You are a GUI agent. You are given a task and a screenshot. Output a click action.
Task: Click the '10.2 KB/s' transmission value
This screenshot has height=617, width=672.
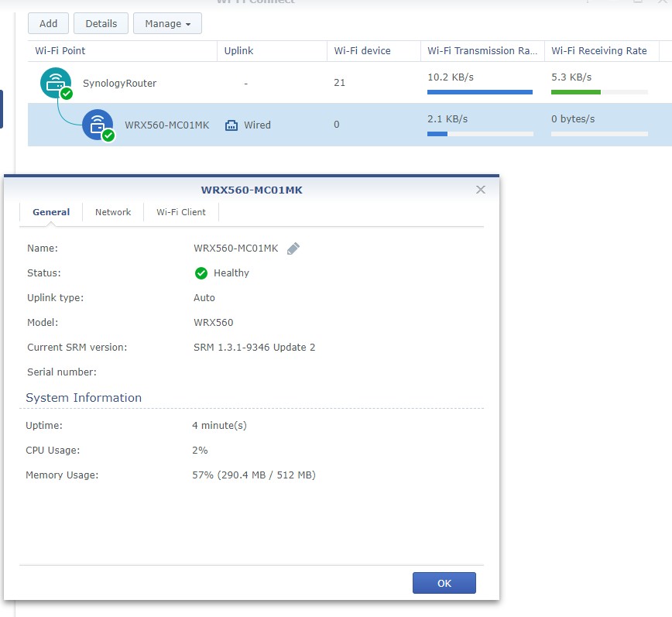(451, 77)
